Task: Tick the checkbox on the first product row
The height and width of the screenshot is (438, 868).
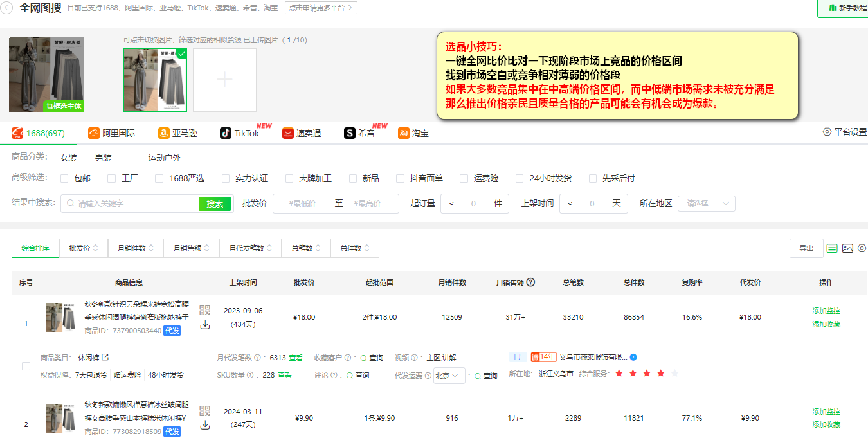Action: [x=26, y=366]
